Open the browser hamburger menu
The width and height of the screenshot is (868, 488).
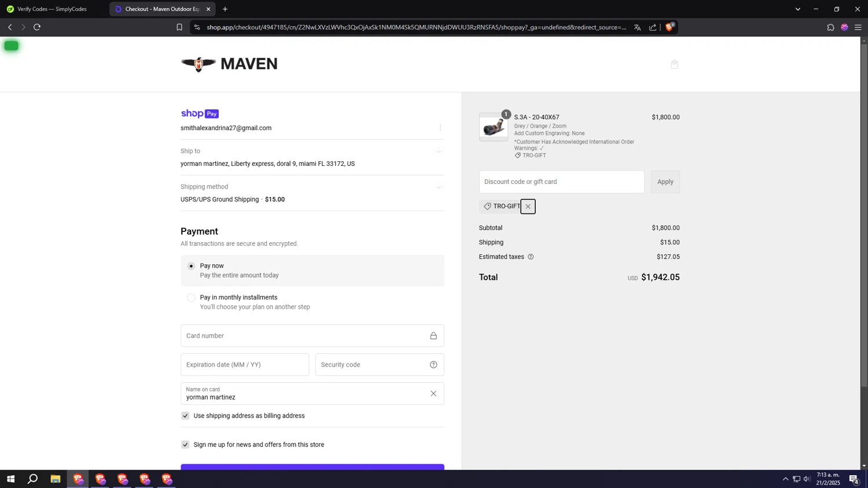858,27
